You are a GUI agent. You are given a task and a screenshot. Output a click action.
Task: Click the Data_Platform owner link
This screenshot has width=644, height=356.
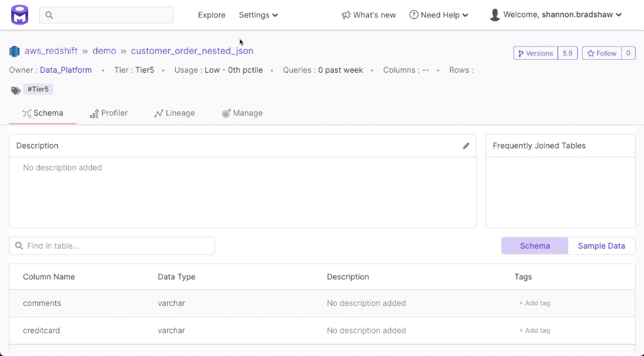click(66, 70)
